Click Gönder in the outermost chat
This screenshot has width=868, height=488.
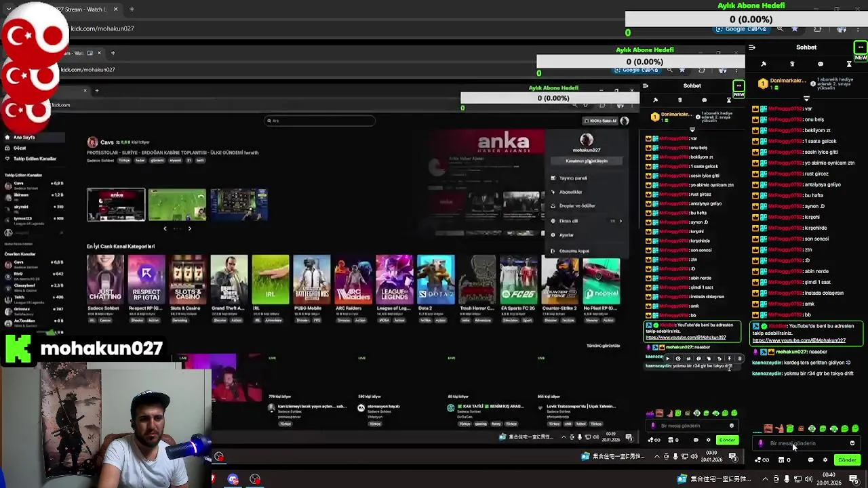tap(847, 460)
